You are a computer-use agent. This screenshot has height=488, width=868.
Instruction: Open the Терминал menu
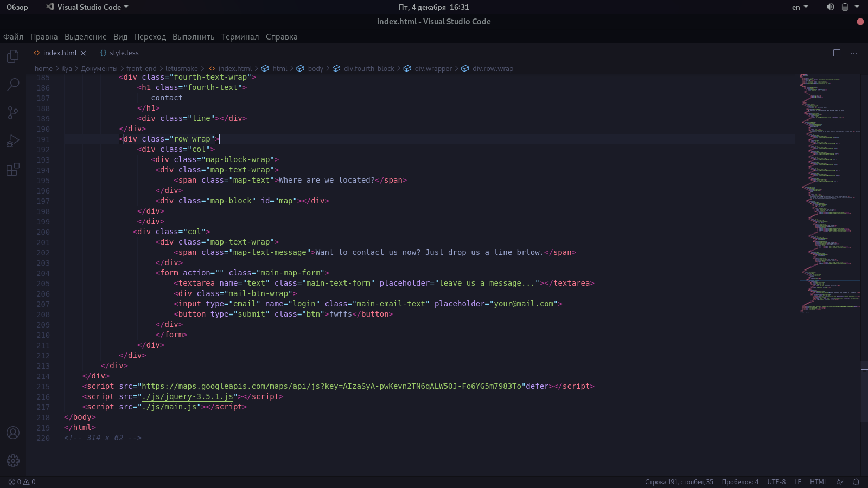pyautogui.click(x=240, y=37)
